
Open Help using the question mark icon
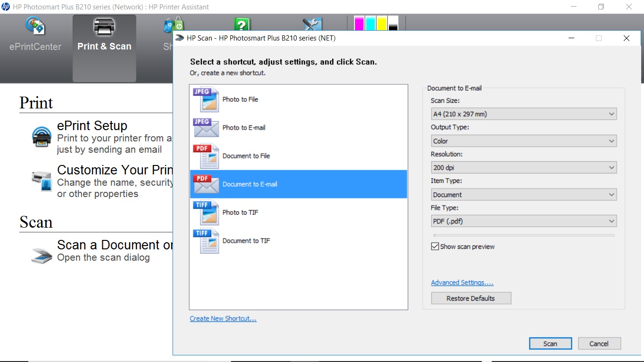coord(241,23)
